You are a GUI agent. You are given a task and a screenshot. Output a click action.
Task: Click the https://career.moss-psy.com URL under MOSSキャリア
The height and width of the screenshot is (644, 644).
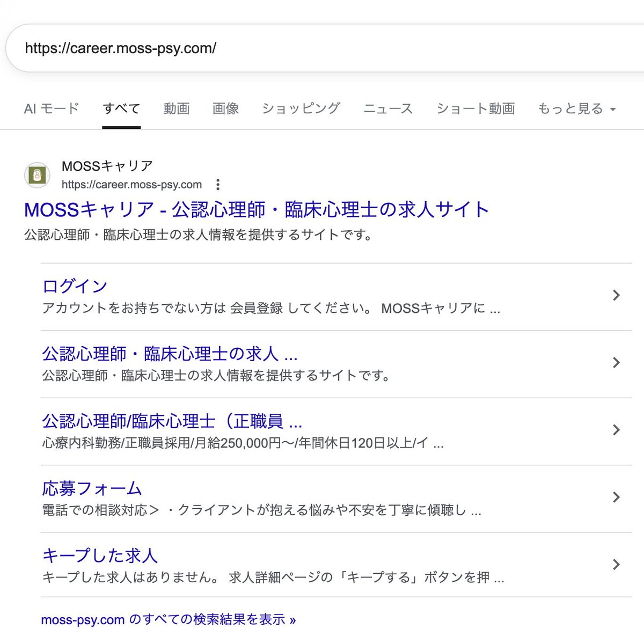(131, 185)
